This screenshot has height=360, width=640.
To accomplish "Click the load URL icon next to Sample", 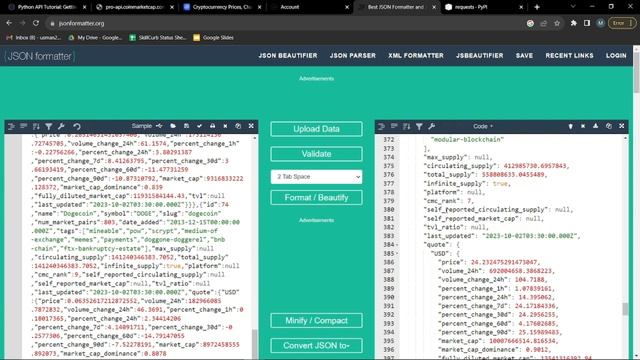I will coord(159,126).
